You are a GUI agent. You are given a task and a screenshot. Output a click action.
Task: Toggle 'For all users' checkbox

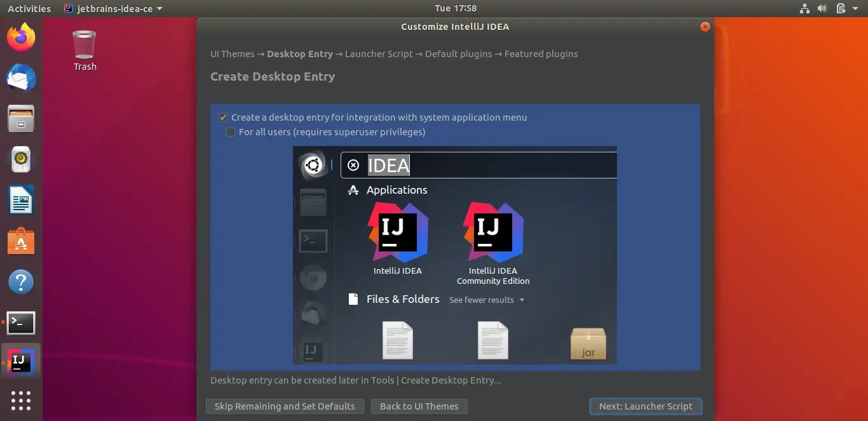point(231,132)
